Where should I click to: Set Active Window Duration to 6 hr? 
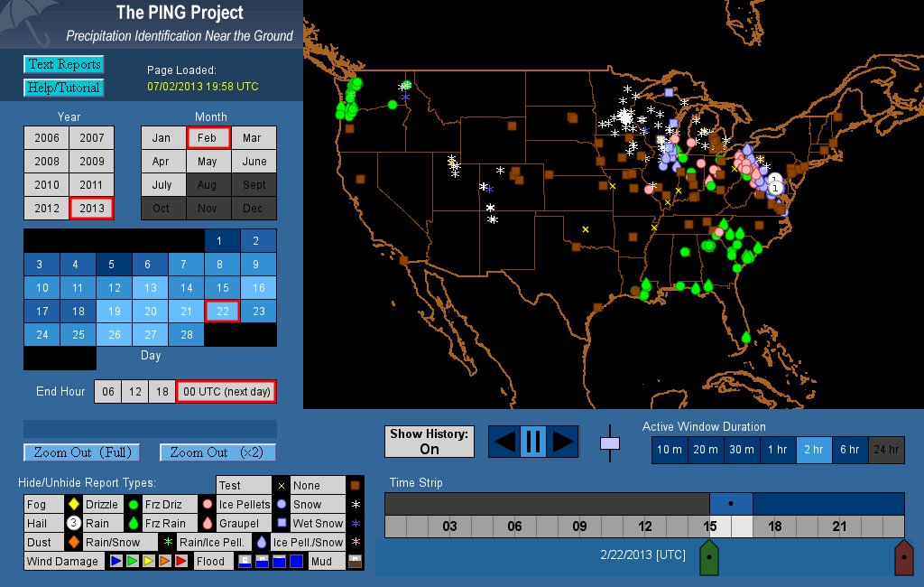click(x=850, y=450)
